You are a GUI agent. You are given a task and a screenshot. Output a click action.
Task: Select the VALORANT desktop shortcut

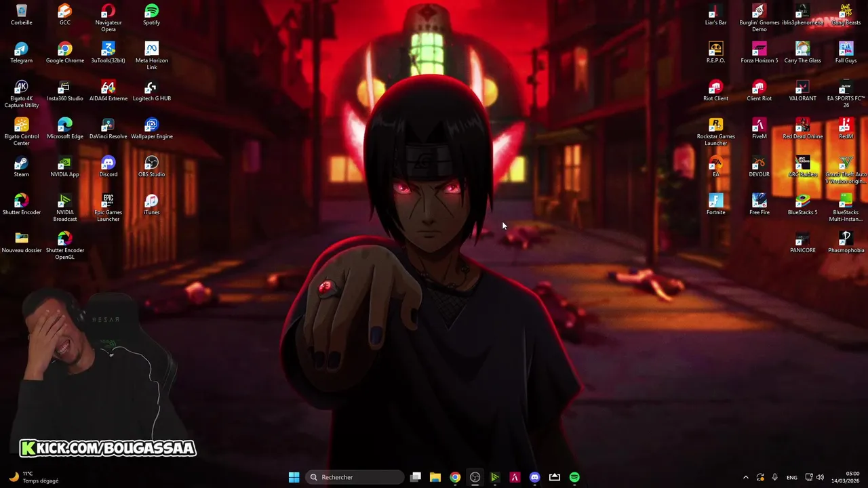(x=803, y=91)
